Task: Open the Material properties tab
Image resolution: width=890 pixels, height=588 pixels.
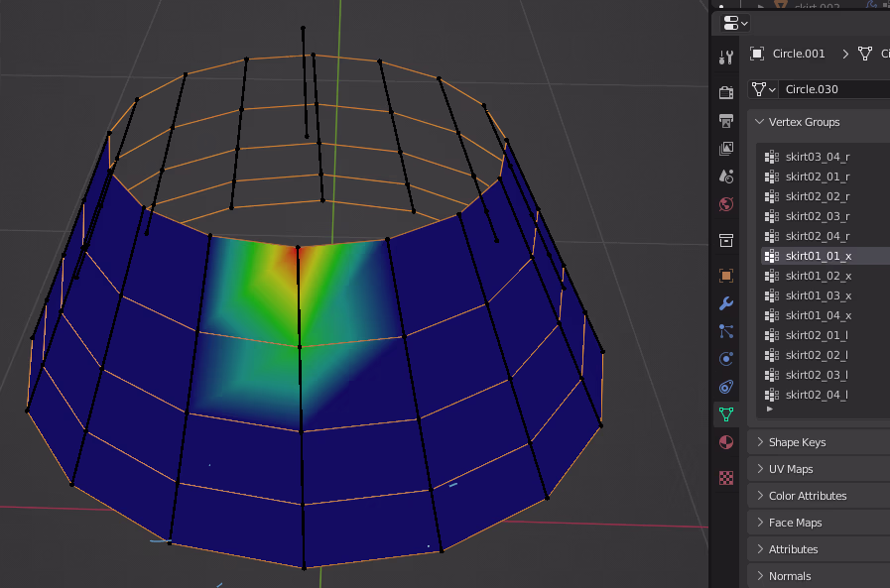Action: click(726, 442)
